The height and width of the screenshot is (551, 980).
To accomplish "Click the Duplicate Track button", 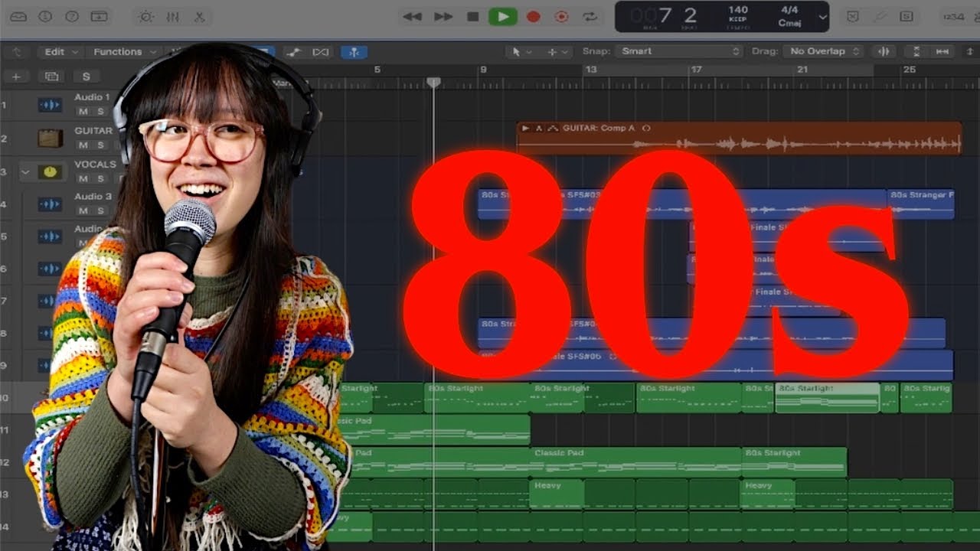I will pyautogui.click(x=51, y=77).
